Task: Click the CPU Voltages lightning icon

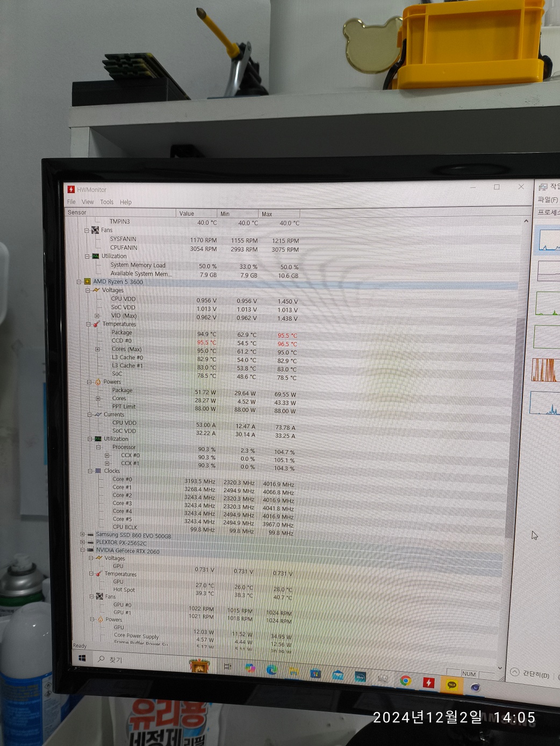Action: pyautogui.click(x=96, y=290)
